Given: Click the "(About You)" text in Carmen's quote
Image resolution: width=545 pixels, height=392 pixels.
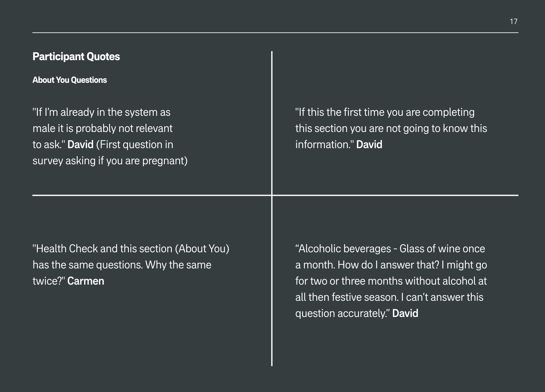Looking at the screenshot, I should click(x=202, y=249).
